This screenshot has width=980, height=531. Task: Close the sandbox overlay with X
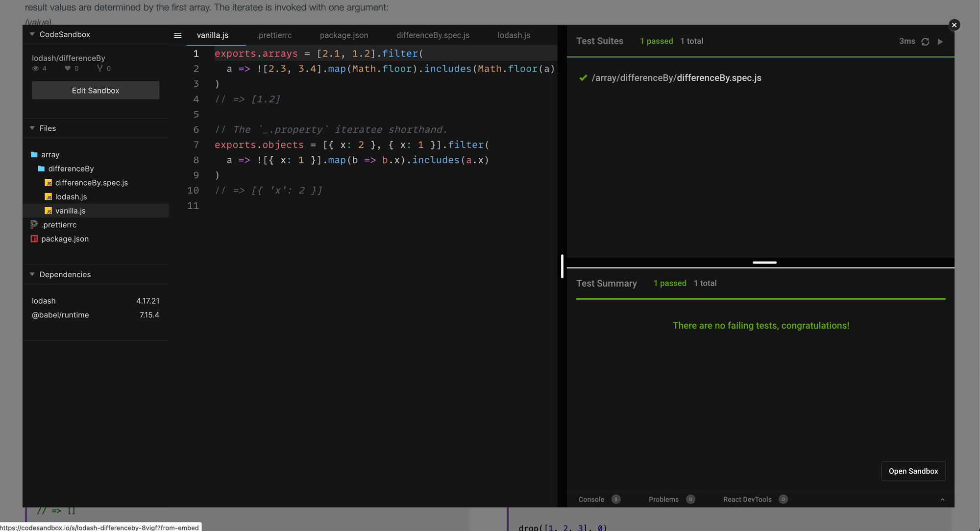tap(954, 25)
